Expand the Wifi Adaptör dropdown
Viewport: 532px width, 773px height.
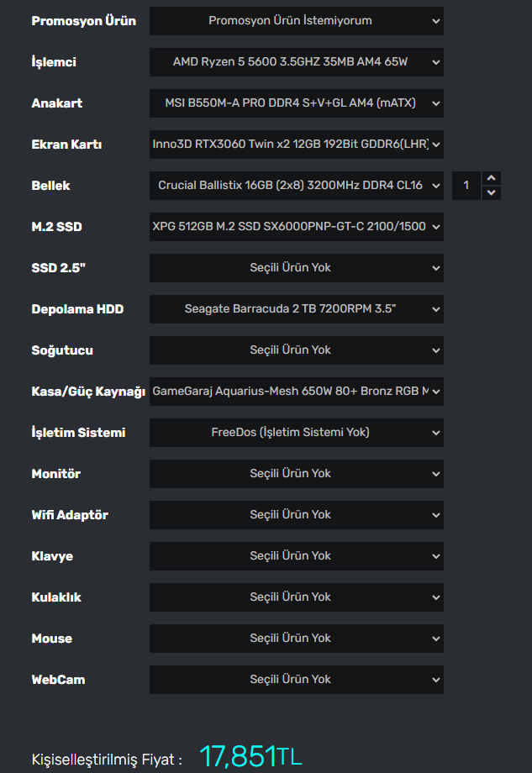click(x=296, y=515)
